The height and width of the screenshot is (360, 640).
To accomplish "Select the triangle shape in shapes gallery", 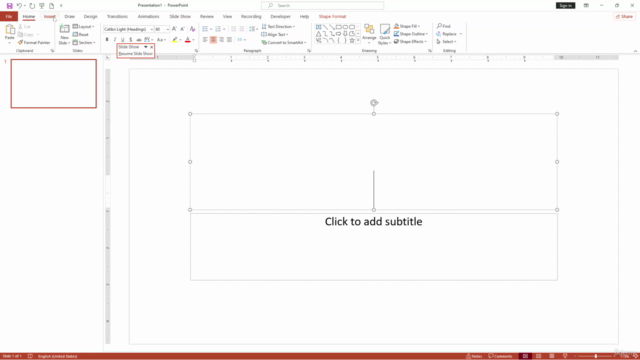I will pos(319,34).
